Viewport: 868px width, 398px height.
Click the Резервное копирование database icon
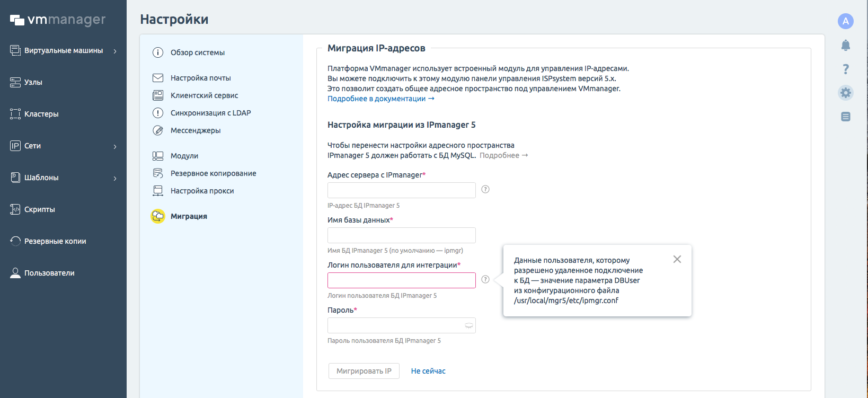tap(158, 173)
